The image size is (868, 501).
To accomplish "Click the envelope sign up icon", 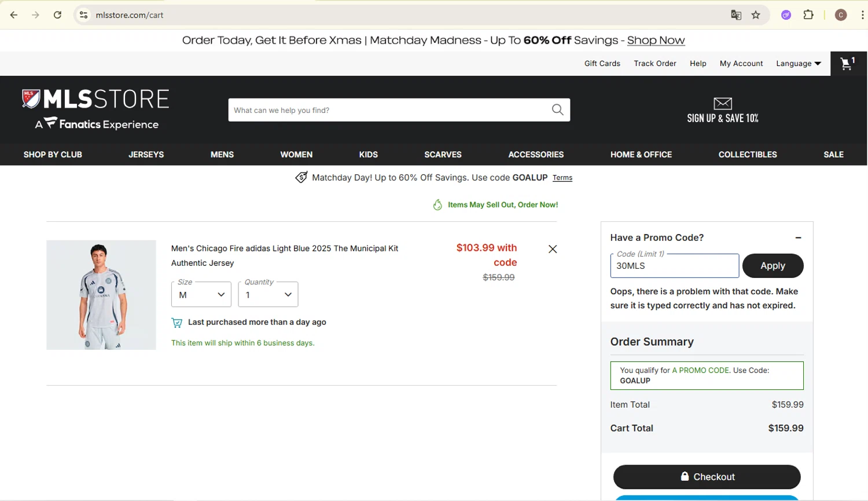I will tap(723, 104).
